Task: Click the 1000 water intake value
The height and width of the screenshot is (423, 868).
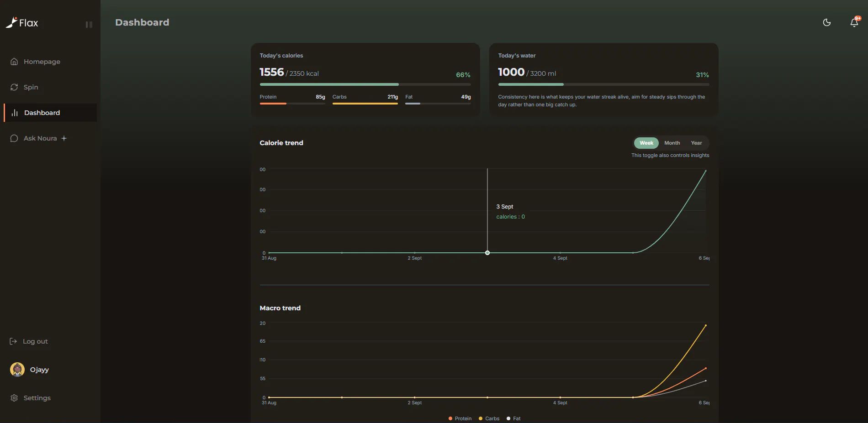Action: click(x=511, y=72)
